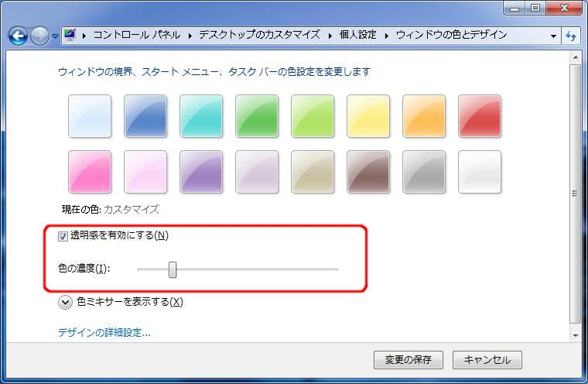
Task: Select the white frost color swatch
Action: (480, 172)
